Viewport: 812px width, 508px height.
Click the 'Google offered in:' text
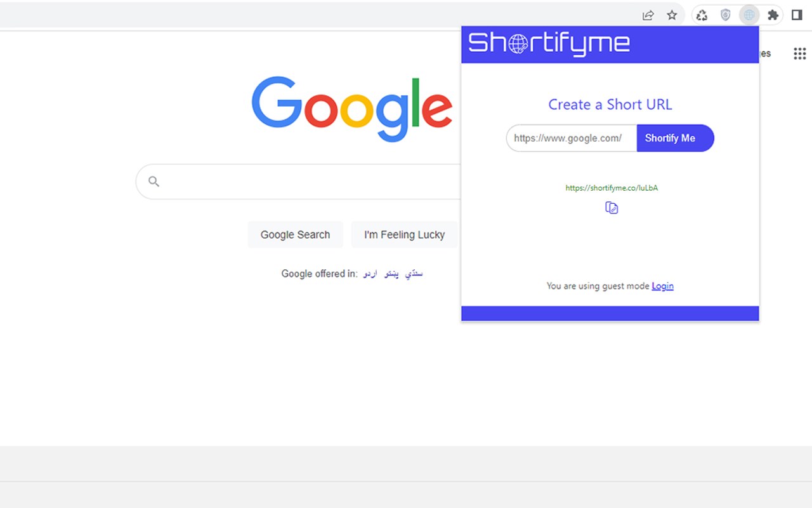tap(319, 274)
